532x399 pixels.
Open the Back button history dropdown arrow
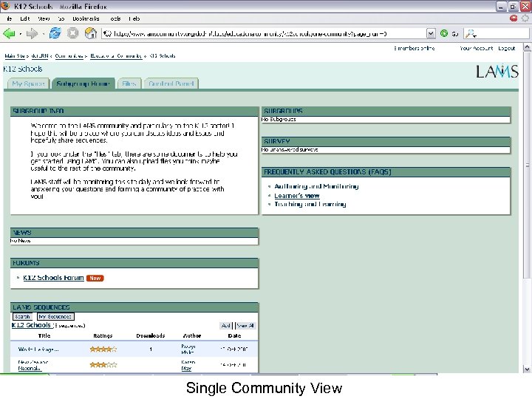coord(21,34)
